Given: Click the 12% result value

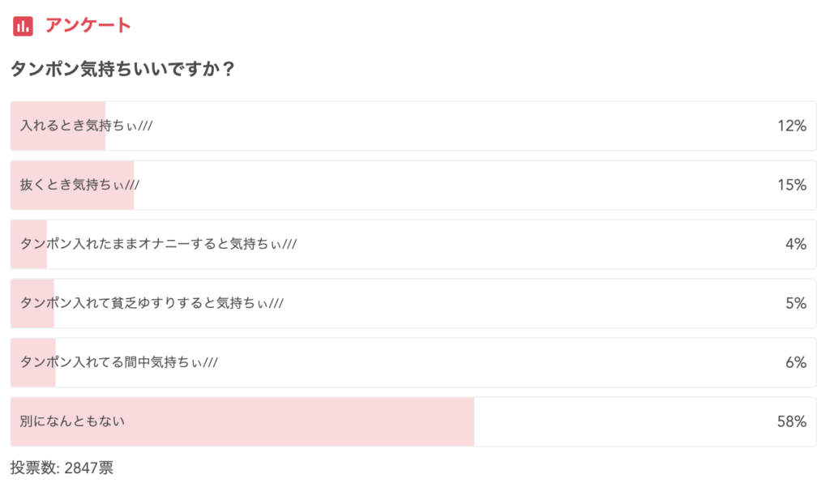Looking at the screenshot, I should [791, 126].
